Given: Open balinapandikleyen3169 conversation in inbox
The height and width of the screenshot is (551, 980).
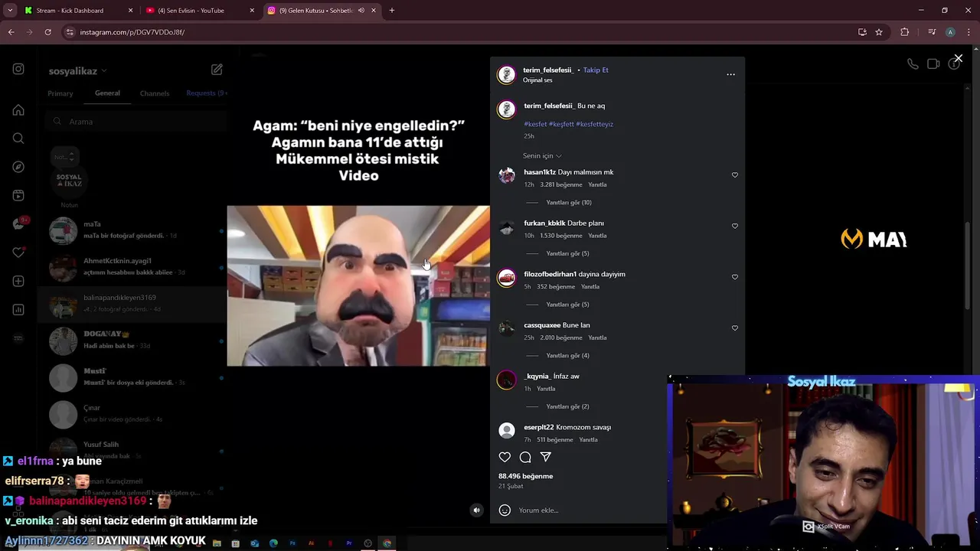Looking at the screenshot, I should (132, 303).
